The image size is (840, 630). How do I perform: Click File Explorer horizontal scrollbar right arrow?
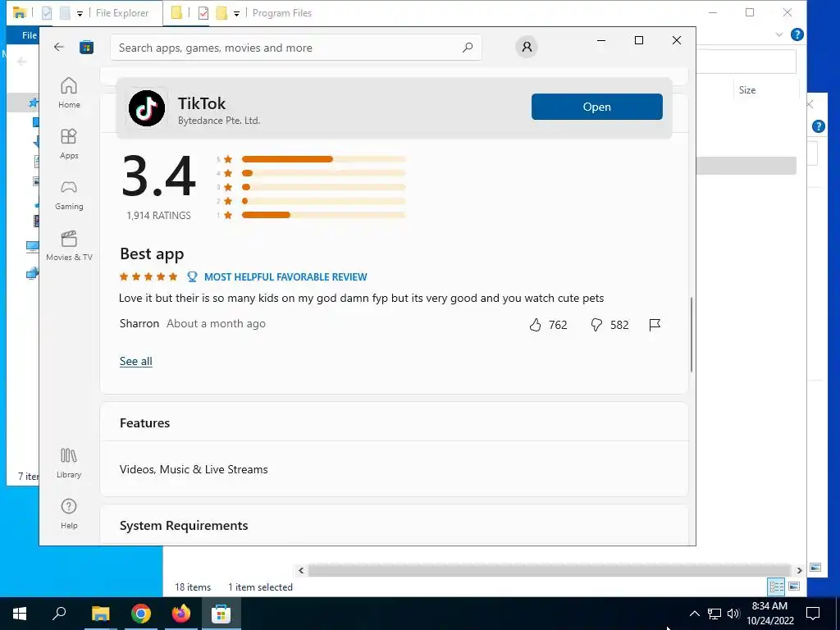click(799, 571)
